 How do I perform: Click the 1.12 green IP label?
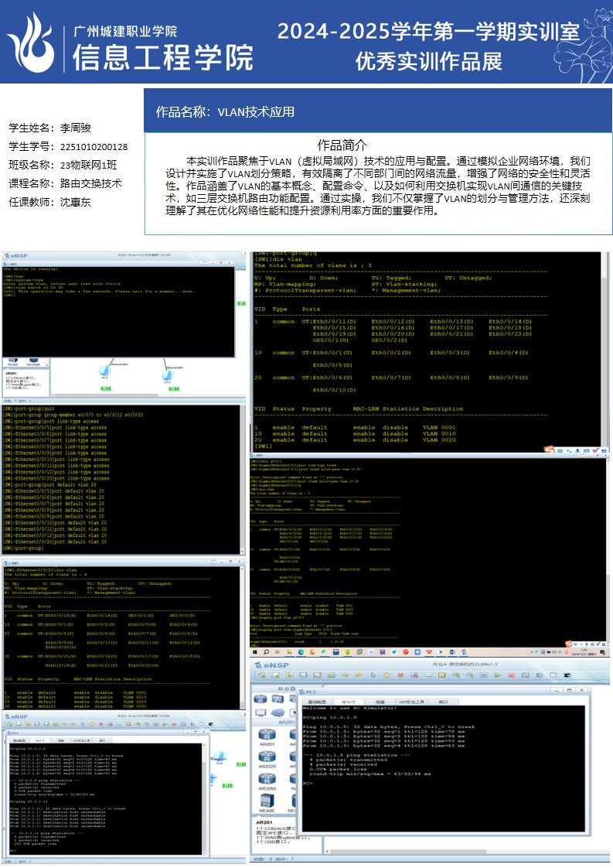coord(174,388)
